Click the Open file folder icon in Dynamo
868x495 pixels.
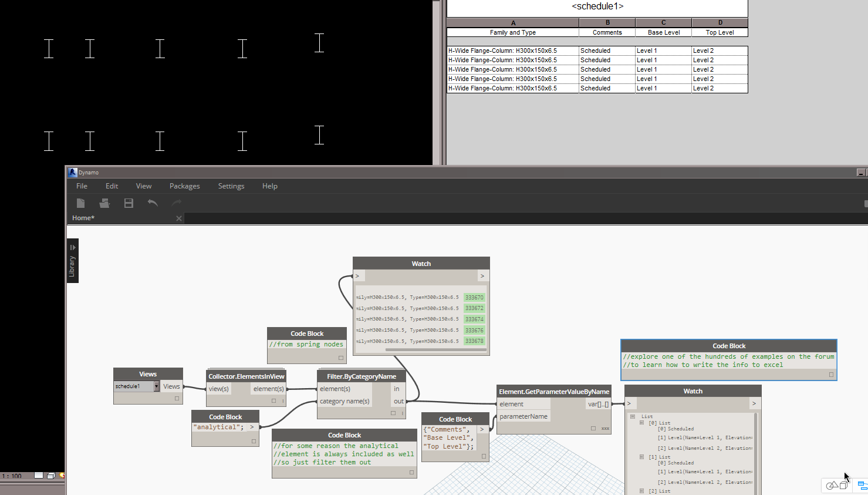(x=104, y=203)
